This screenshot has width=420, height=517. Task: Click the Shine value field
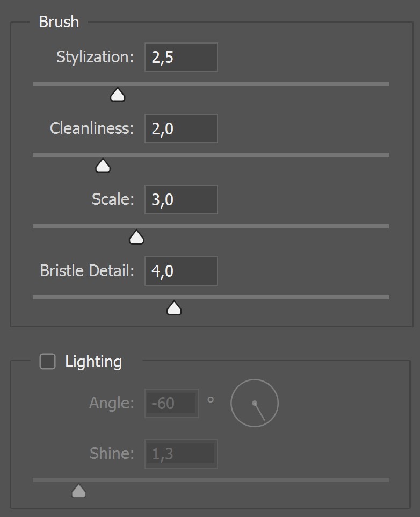click(x=181, y=454)
